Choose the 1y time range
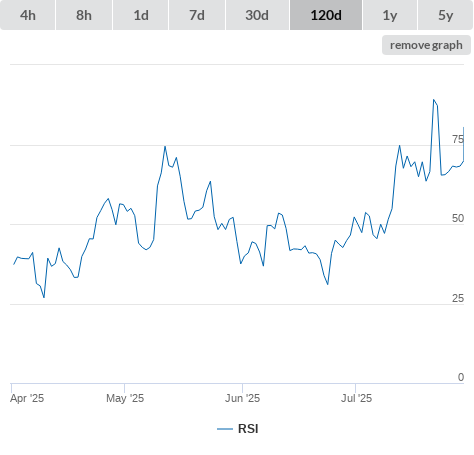 click(x=390, y=15)
